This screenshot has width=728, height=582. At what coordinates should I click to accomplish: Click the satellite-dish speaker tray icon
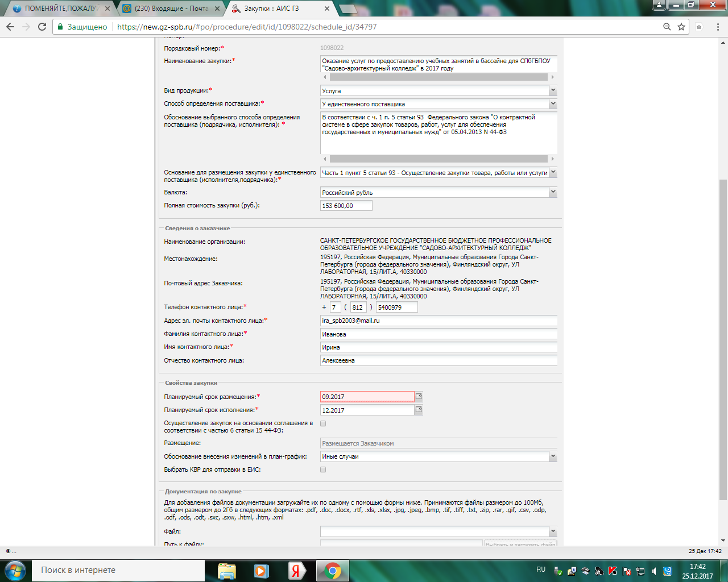point(599,571)
